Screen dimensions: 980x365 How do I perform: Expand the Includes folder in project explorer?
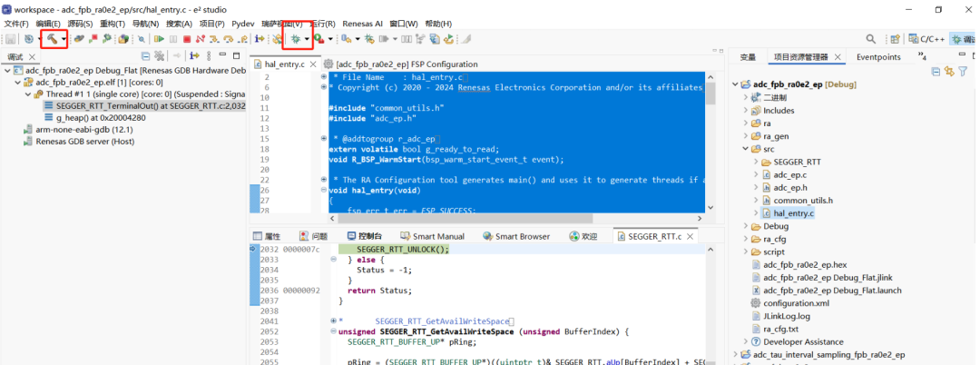click(746, 110)
